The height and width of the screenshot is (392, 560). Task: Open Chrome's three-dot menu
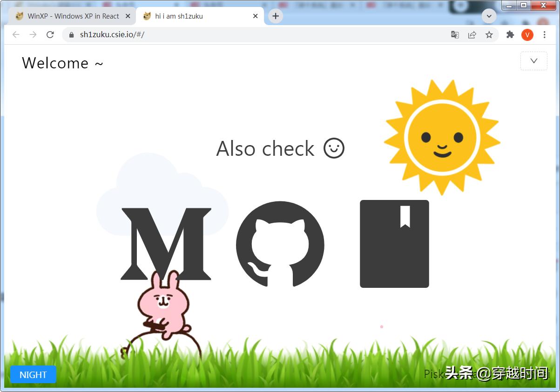(545, 34)
